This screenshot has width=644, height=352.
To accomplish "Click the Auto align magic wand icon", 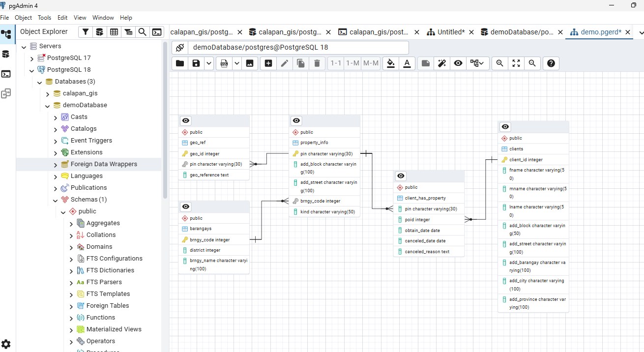I will [442, 63].
